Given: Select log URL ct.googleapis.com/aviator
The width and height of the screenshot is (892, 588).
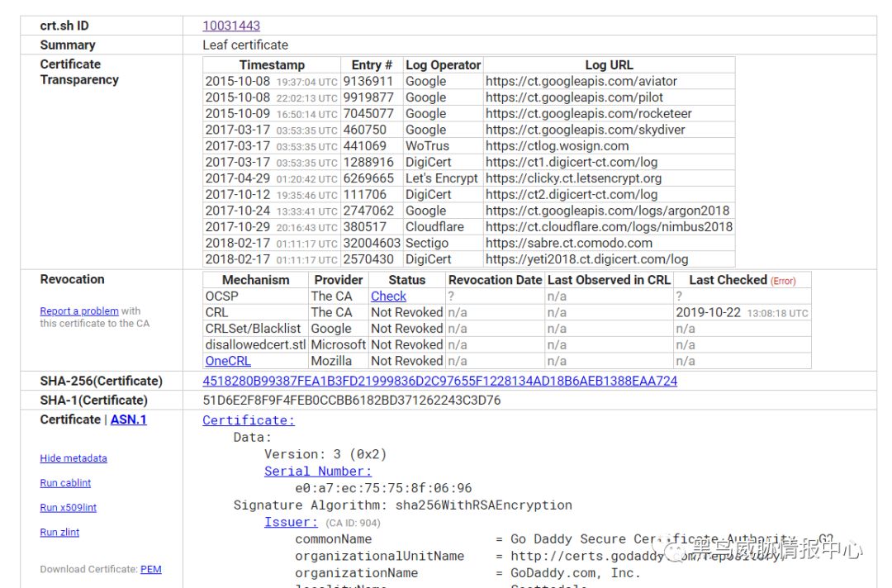Looking at the screenshot, I should [x=581, y=81].
